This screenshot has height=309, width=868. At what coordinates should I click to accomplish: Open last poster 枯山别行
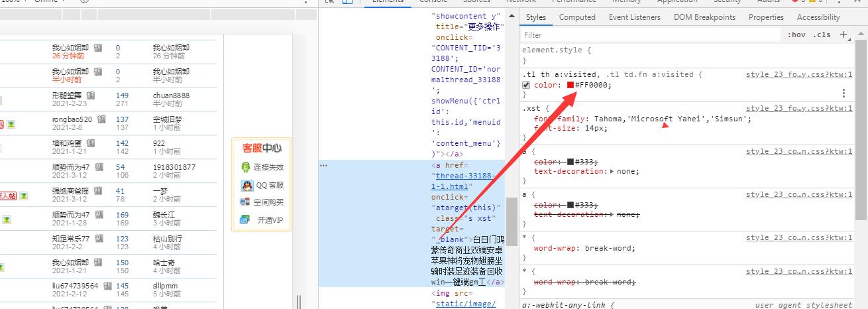click(x=167, y=239)
